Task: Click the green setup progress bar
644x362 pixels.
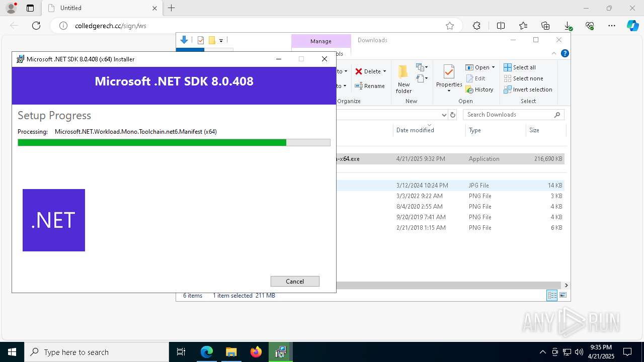Action: [x=174, y=143]
